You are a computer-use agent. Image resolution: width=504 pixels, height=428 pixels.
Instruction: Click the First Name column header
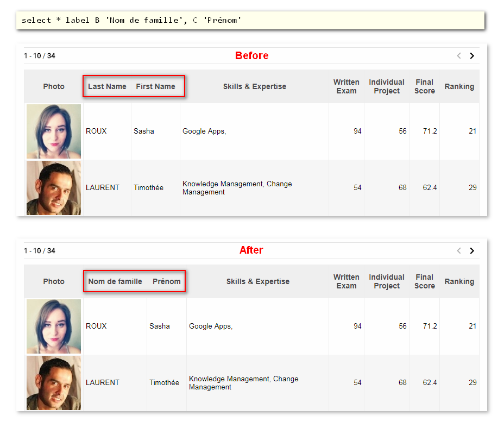155,86
